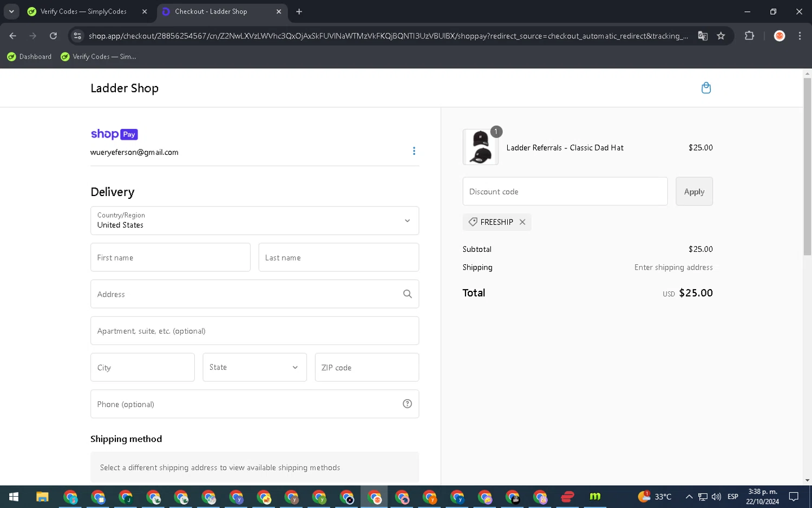Viewport: 812px width, 508px height.
Task: Open Shop Pay account options menu
Action: pos(414,151)
